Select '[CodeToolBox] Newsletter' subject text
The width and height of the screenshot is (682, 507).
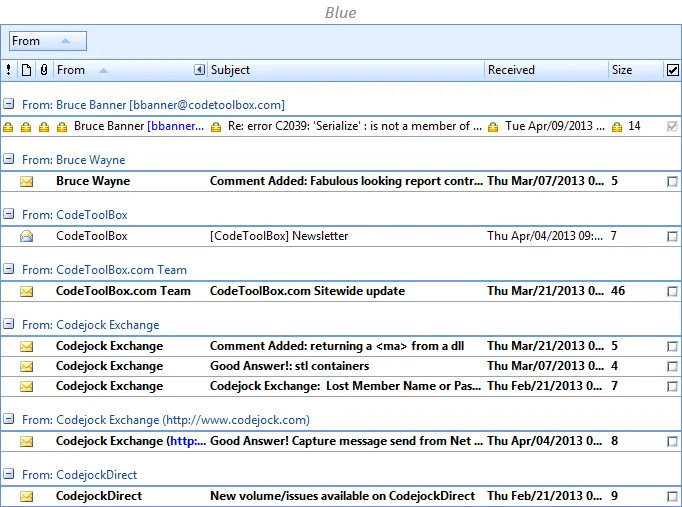[x=279, y=236]
